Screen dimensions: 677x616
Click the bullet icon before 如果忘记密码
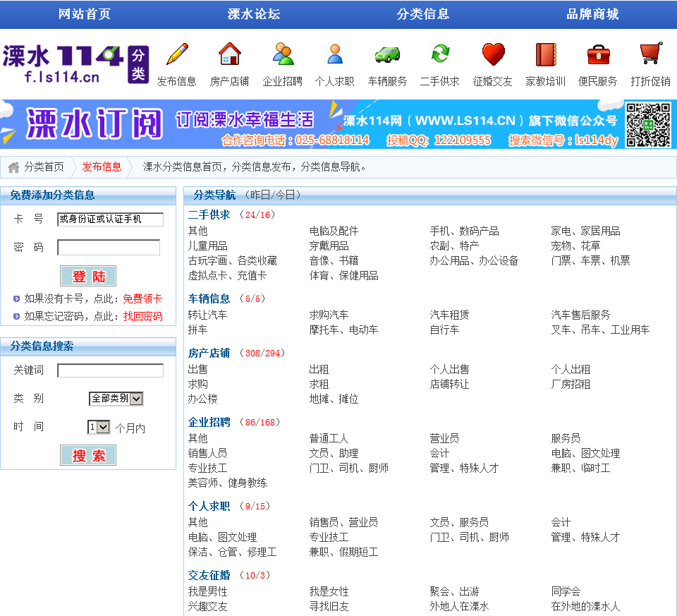[16, 316]
